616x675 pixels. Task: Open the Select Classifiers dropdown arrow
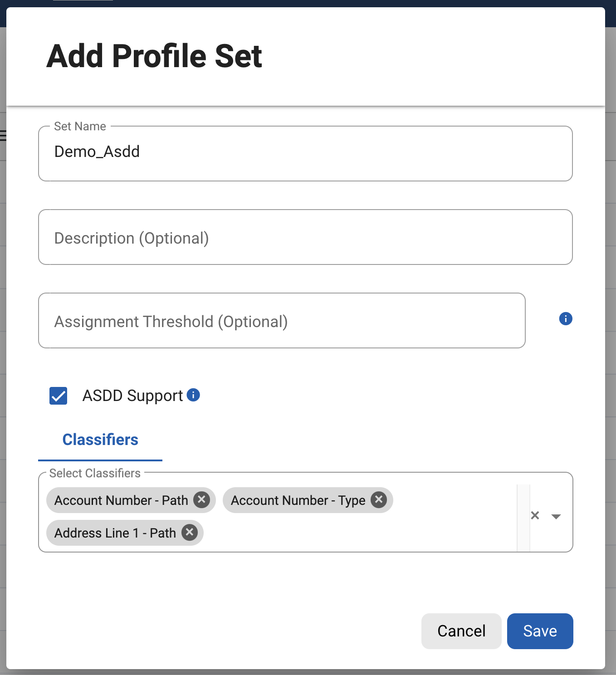pos(556,516)
